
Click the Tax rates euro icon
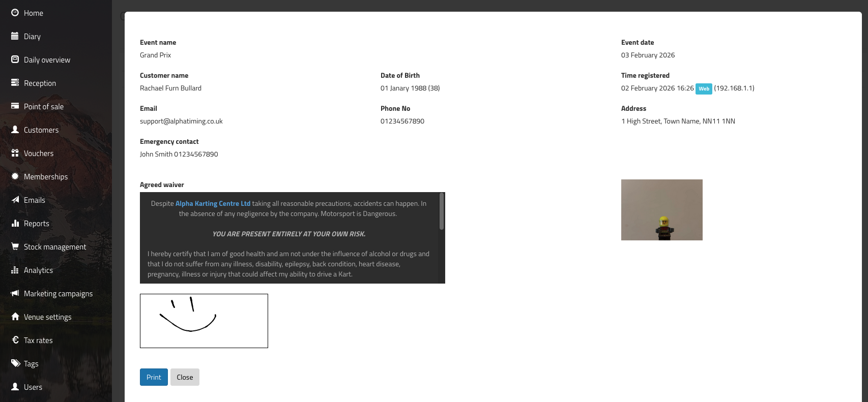[x=15, y=340]
